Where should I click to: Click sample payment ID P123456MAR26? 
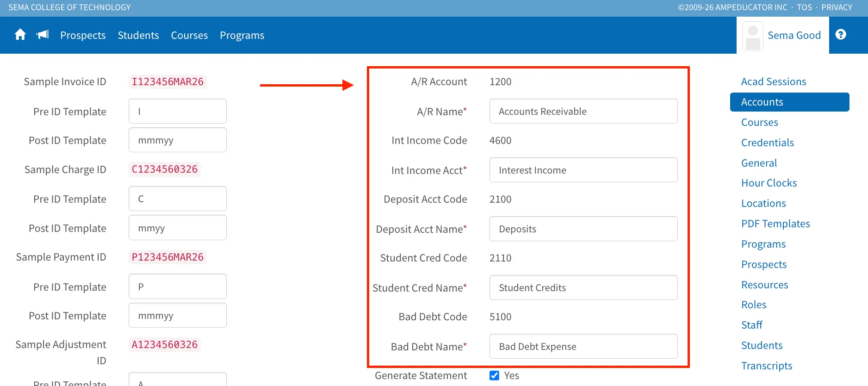pyautogui.click(x=167, y=257)
